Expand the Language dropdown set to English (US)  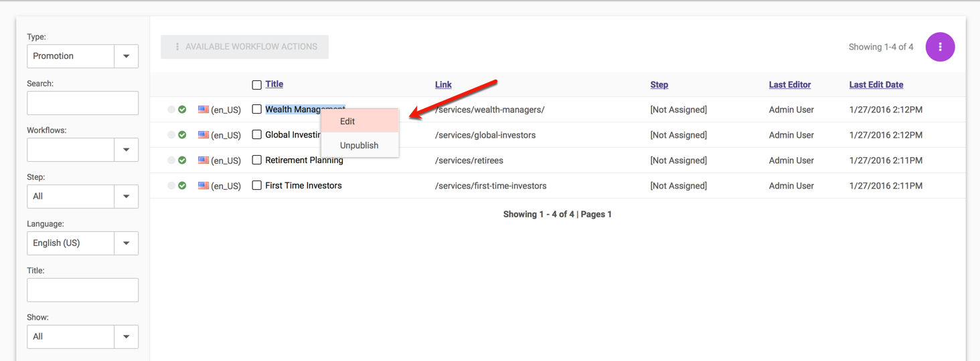(126, 243)
